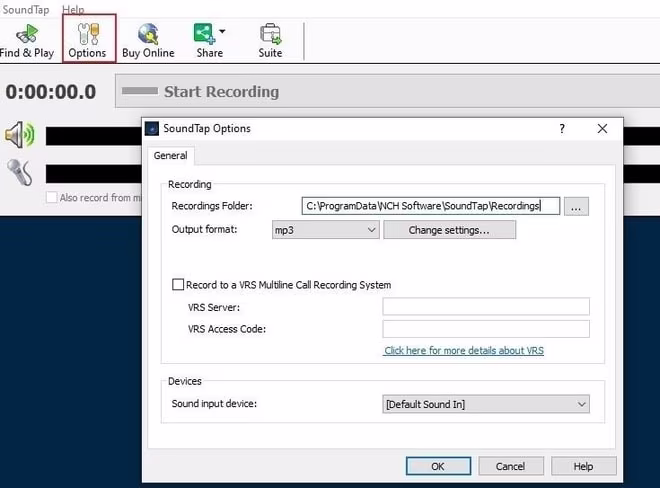Click the Options toolbar icon

click(88, 41)
